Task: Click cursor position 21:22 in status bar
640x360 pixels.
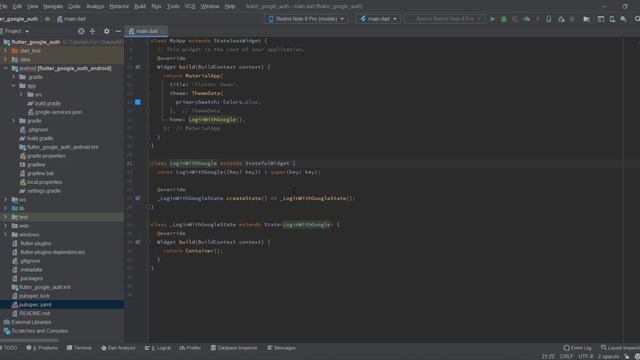Action: [548, 357]
